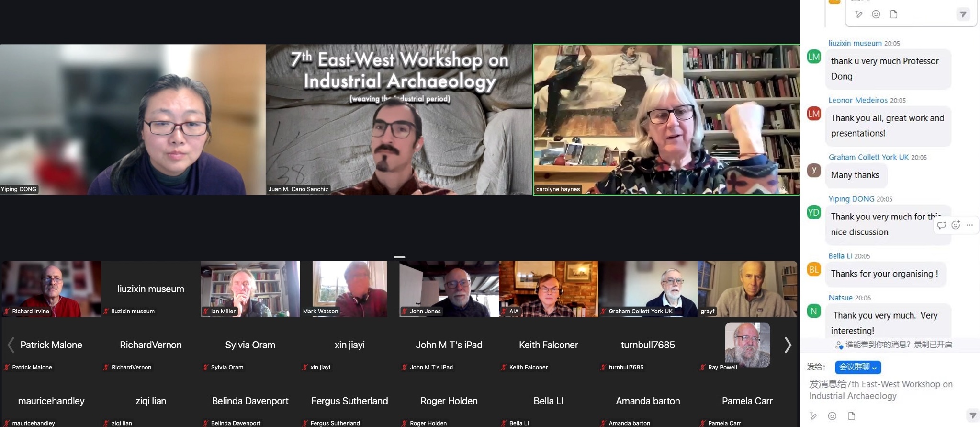Click the "Many thanks" message bubble
The width and height of the screenshot is (980, 427).
(856, 175)
